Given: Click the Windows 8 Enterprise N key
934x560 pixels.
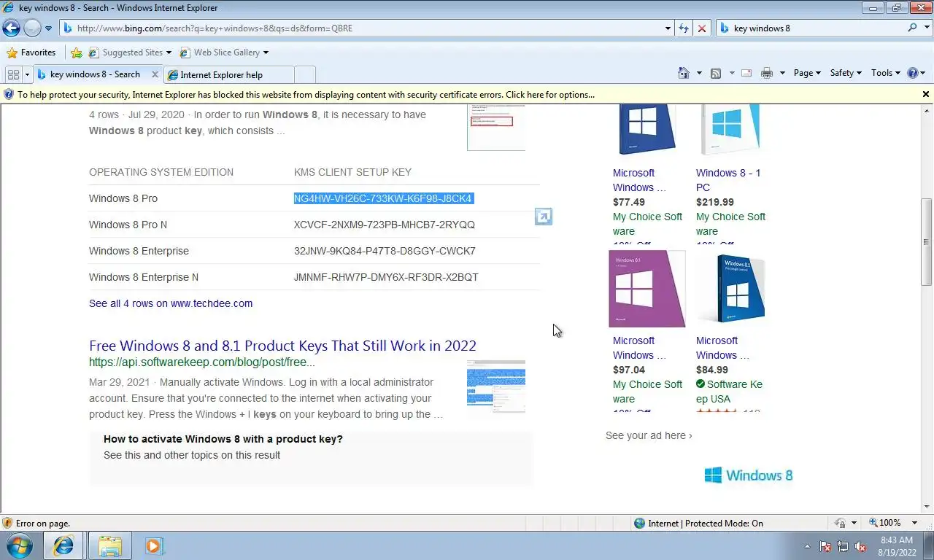Looking at the screenshot, I should (x=386, y=277).
